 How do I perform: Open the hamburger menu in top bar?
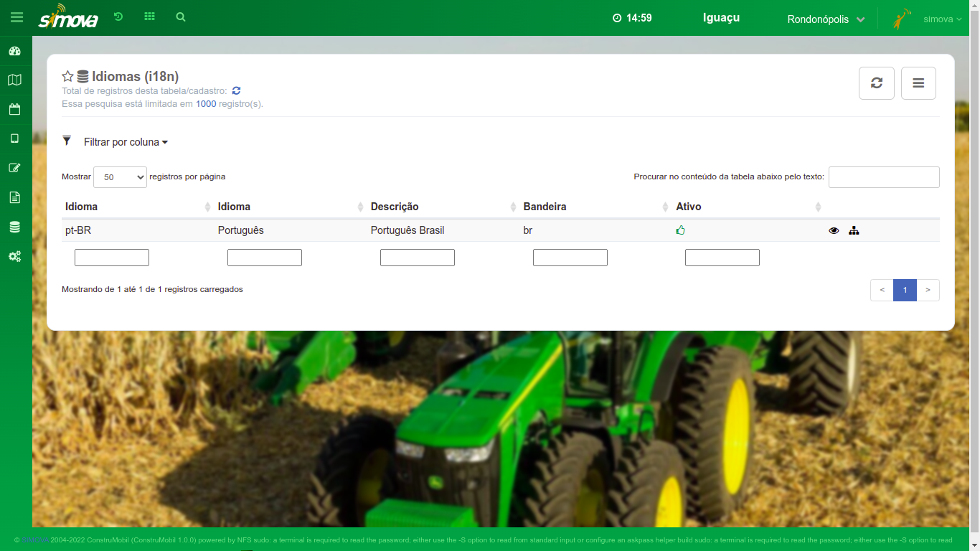click(16, 17)
